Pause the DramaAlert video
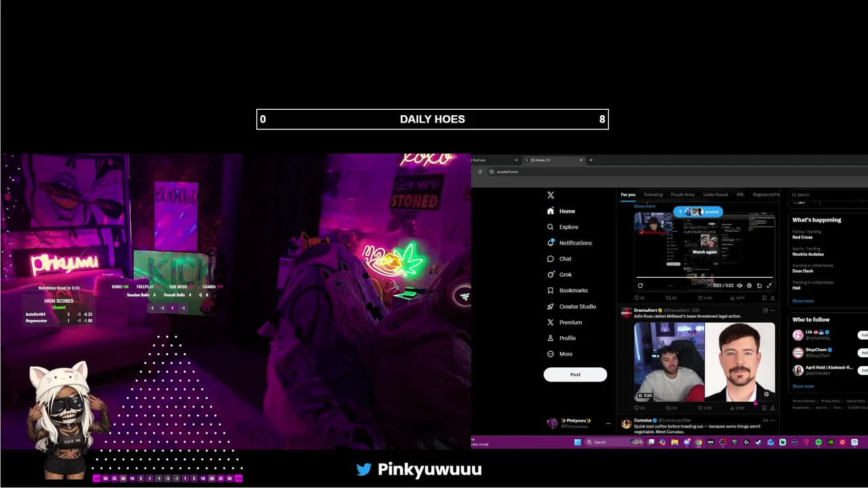The image size is (868, 488). click(x=640, y=395)
